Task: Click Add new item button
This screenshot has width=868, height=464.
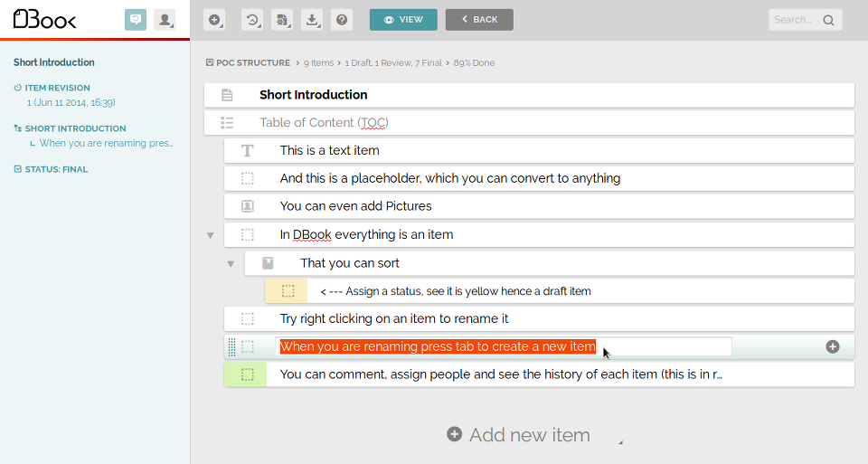Action: coord(519,435)
